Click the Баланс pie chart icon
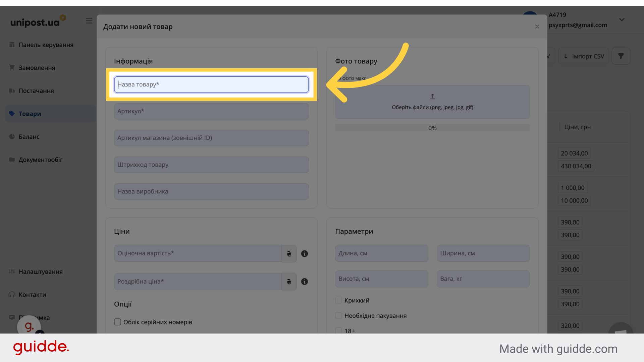Screen dimensions: 644x362 coord(12,136)
